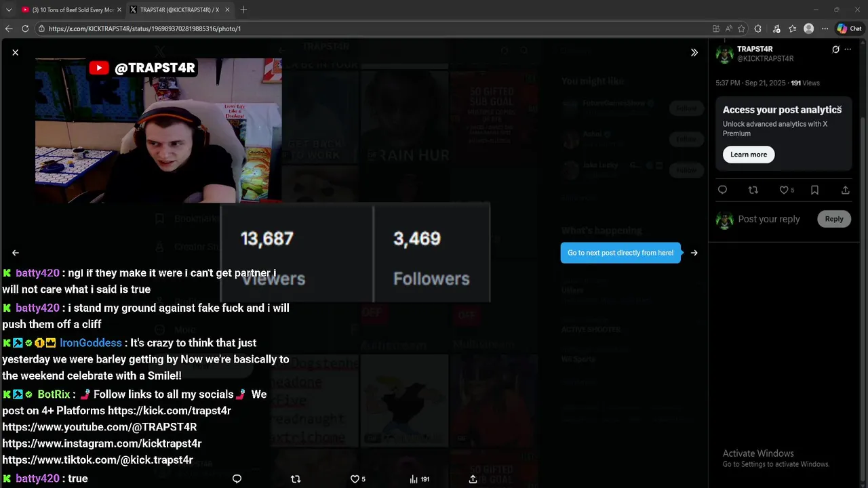Bookmark the post in side panel
Screen dimensions: 868x488
(814, 190)
